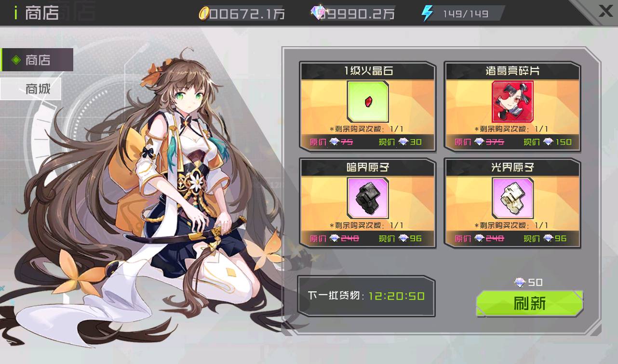Buy 1级火晶石 at current price 30
The image size is (618, 364).
[401, 142]
